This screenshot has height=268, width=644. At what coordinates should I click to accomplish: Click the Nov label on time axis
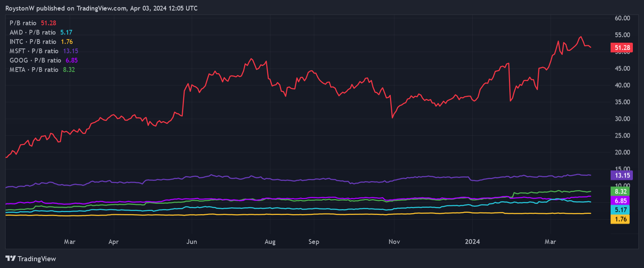click(394, 241)
